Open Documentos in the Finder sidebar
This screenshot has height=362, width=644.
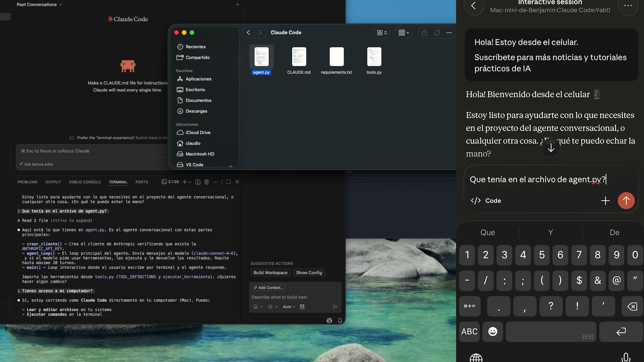point(199,100)
